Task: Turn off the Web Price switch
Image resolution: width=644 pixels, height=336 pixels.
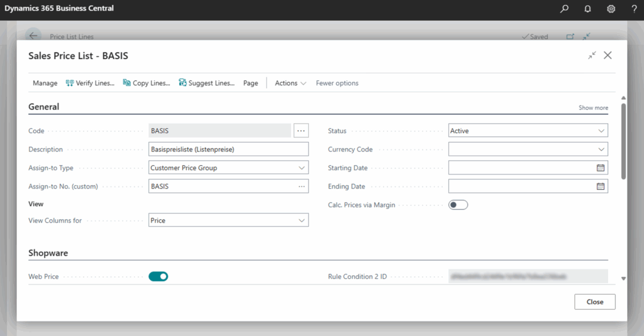Action: point(158,276)
